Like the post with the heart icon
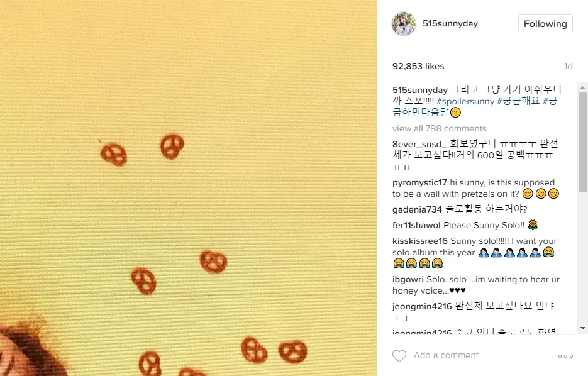 tap(399, 355)
